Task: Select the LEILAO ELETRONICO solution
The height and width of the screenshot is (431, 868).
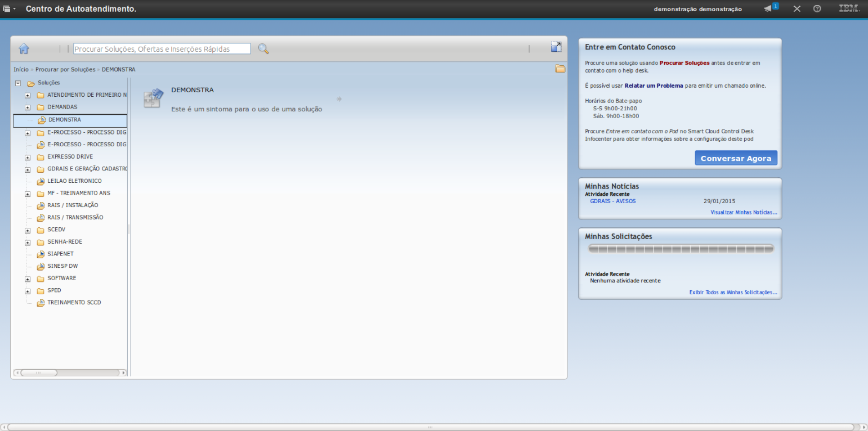Action: (74, 181)
